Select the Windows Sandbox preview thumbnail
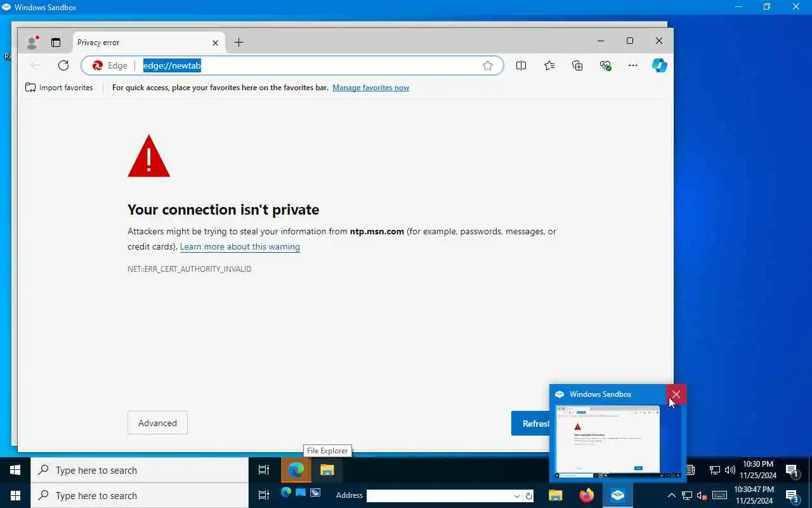812x508 pixels. pos(618,441)
